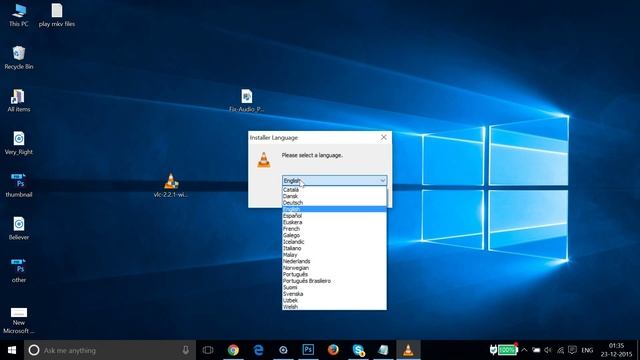Viewport: 640px width, 360px height.
Task: Open This PC desktop icon
Action: [x=19, y=15]
